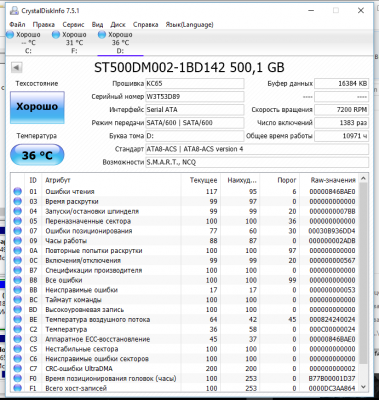Click status icon for BB Неисправимые ошибки
Viewport: 379px width, 400px height.
click(x=17, y=290)
